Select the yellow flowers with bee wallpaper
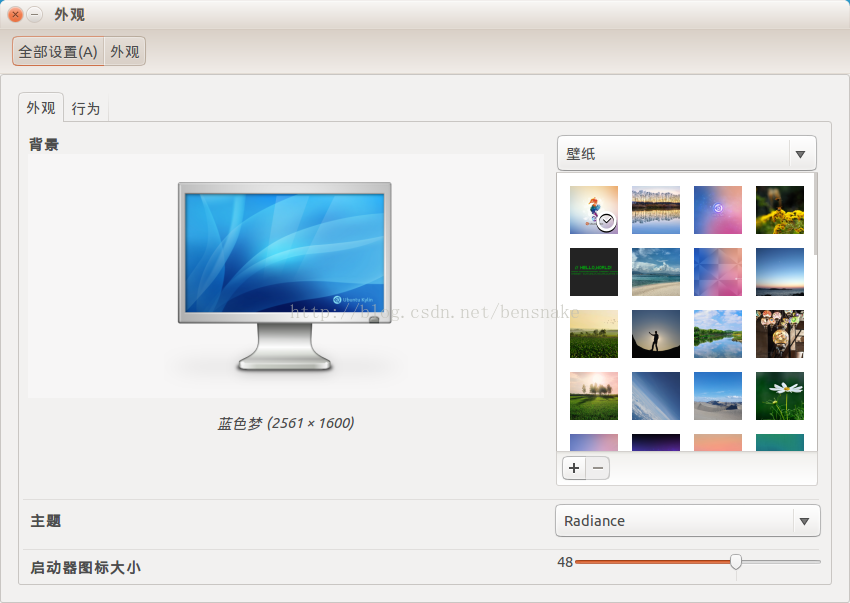850x603 pixels. coord(780,210)
